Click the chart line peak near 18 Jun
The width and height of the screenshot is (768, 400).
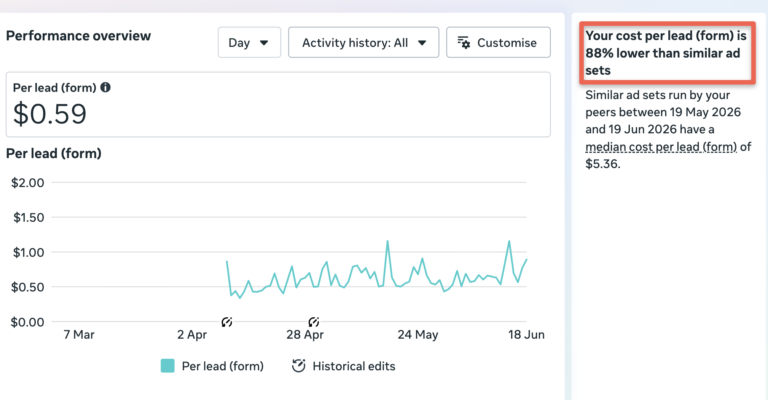click(x=509, y=241)
